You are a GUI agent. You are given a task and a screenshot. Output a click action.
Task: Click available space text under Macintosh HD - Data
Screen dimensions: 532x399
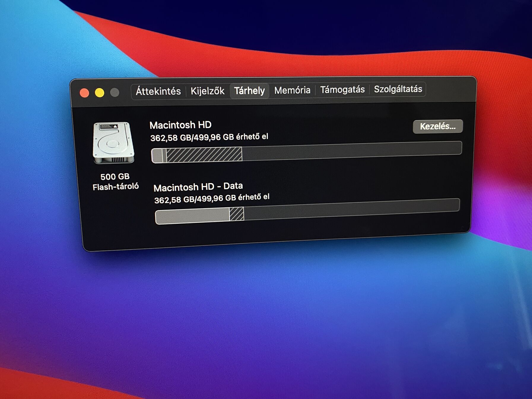click(212, 198)
